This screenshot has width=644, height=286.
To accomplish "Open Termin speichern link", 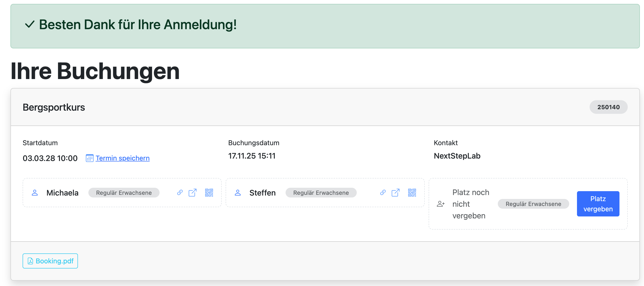I will pyautogui.click(x=122, y=158).
